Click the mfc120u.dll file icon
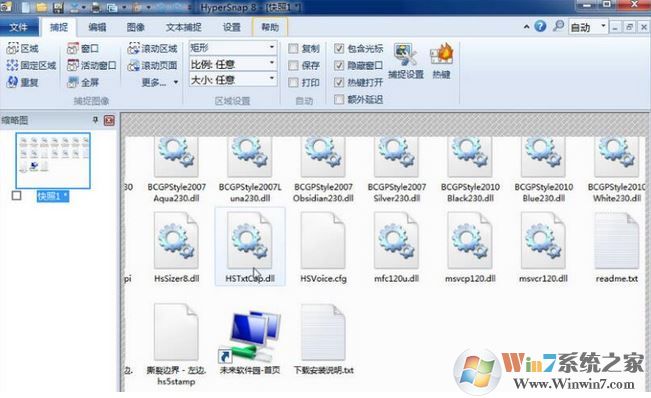Screen dimensions: 651x398 396,240
